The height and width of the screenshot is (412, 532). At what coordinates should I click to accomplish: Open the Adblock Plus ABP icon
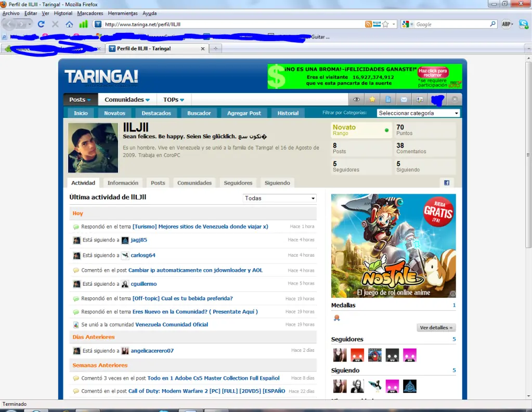[506, 24]
